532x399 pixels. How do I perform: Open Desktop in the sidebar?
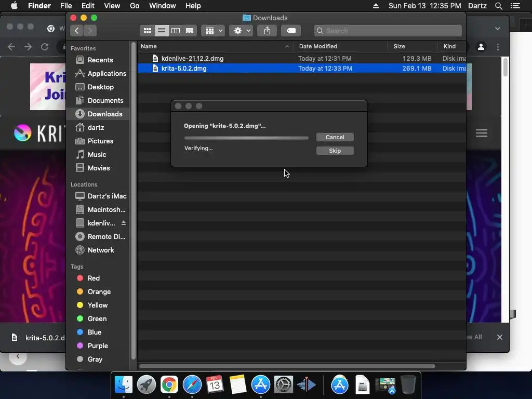click(98, 87)
